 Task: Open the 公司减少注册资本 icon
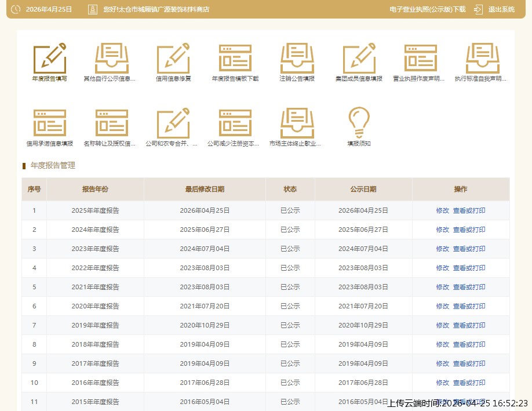(x=235, y=123)
